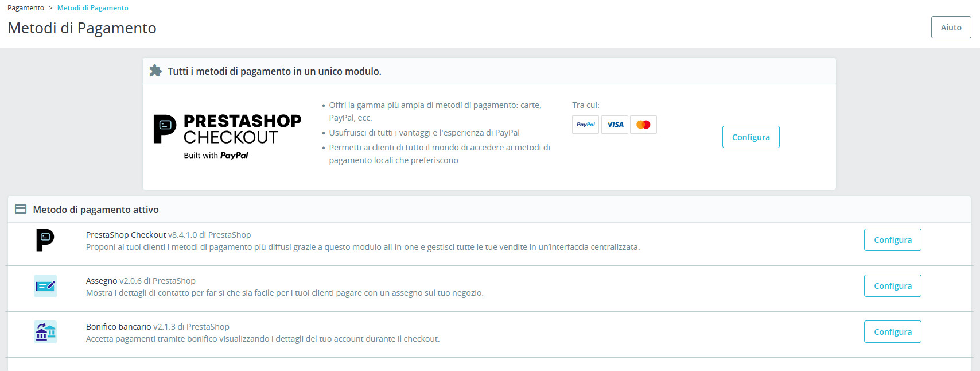Click the Mastercard badge

click(643, 125)
